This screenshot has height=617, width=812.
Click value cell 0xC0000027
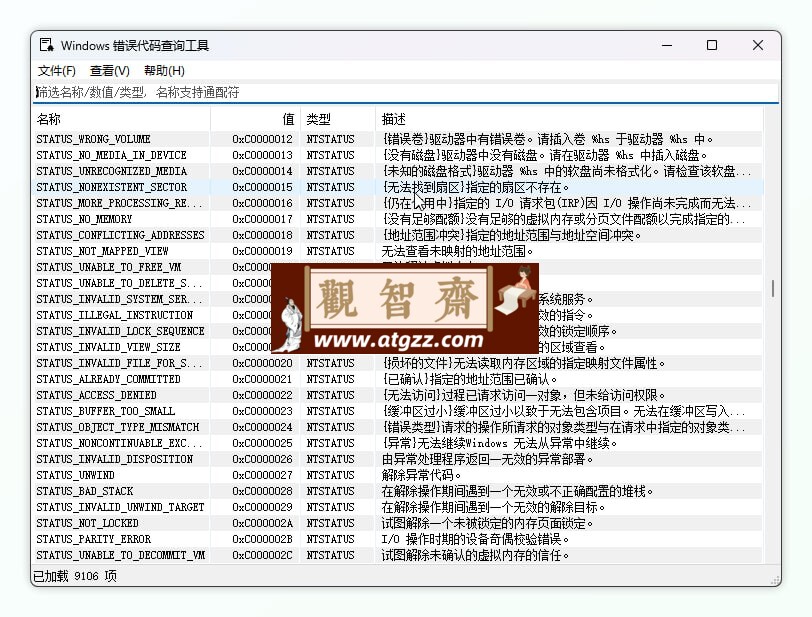point(262,476)
